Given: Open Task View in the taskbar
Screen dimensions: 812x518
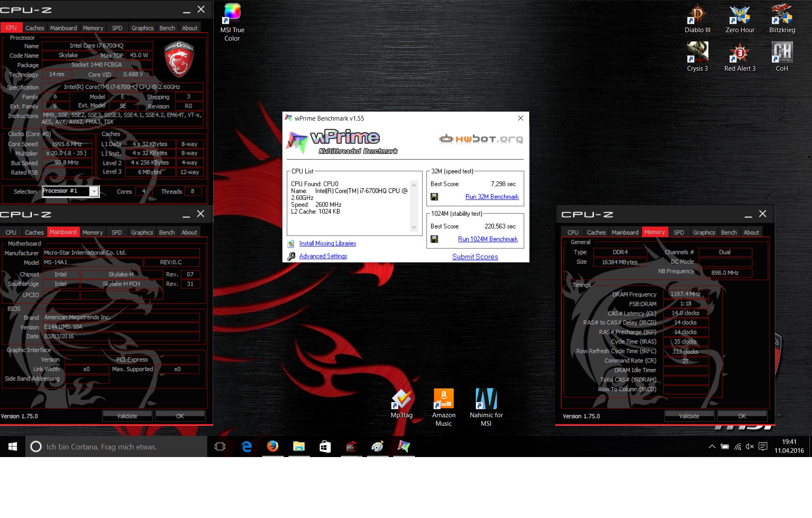Looking at the screenshot, I should click(220, 446).
